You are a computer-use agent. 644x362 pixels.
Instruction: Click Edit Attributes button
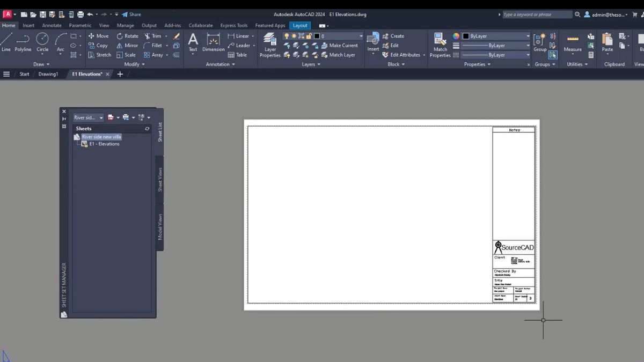401,55
